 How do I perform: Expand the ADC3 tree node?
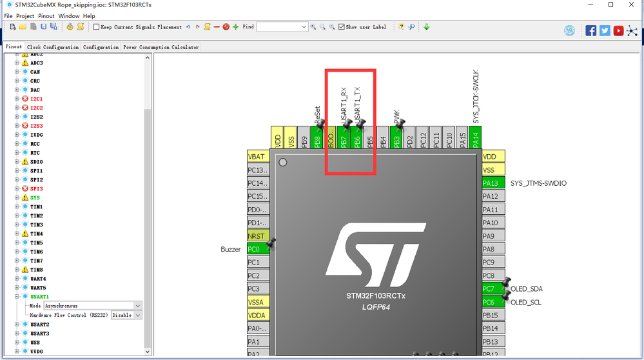click(17, 63)
